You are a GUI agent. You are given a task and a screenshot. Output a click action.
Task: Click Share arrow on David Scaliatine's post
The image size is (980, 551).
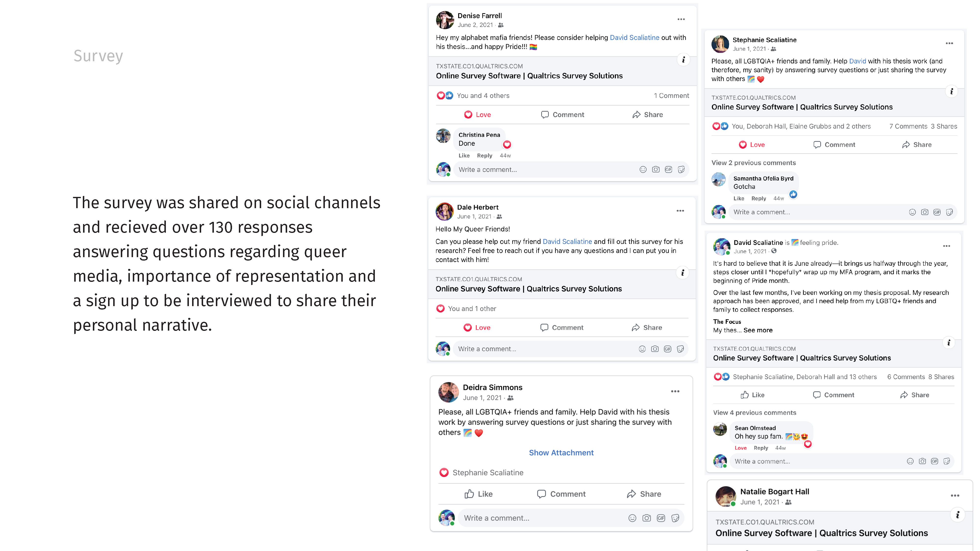(x=914, y=395)
